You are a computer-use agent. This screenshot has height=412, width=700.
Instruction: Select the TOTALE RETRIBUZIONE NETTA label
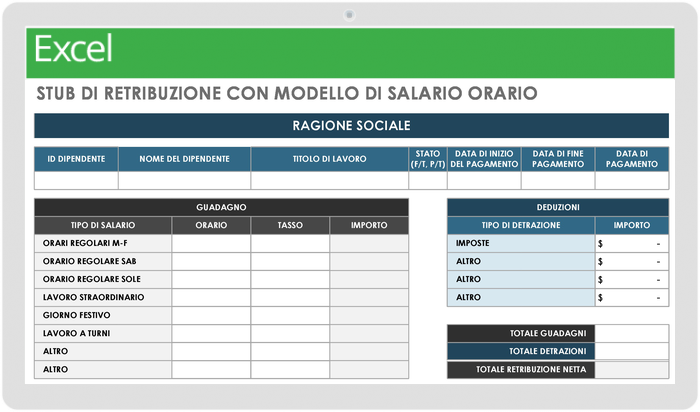tap(521, 370)
